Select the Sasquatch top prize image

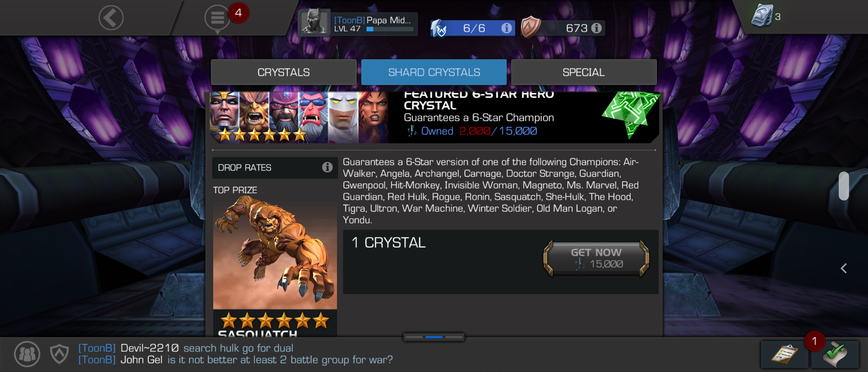pyautogui.click(x=275, y=252)
